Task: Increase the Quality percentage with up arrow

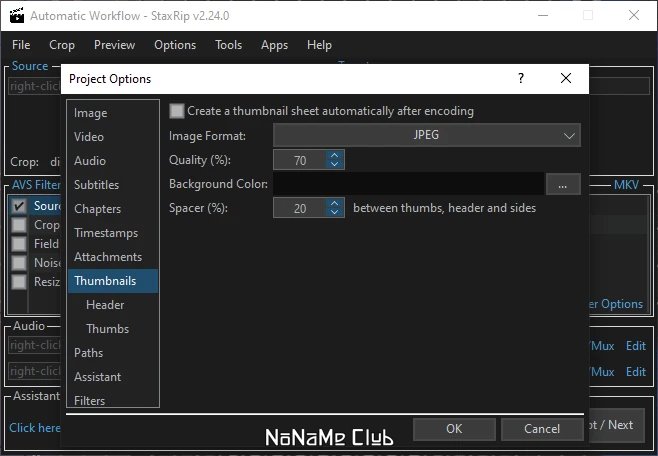Action: pos(334,155)
